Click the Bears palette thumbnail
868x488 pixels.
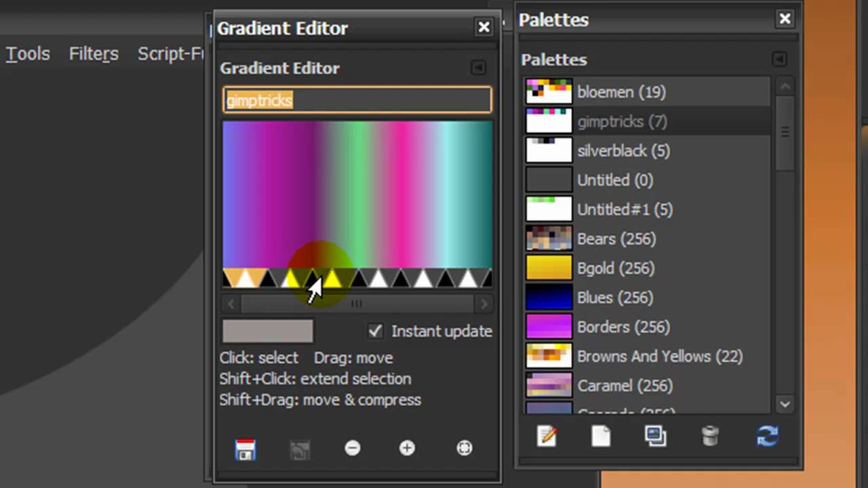(549, 239)
